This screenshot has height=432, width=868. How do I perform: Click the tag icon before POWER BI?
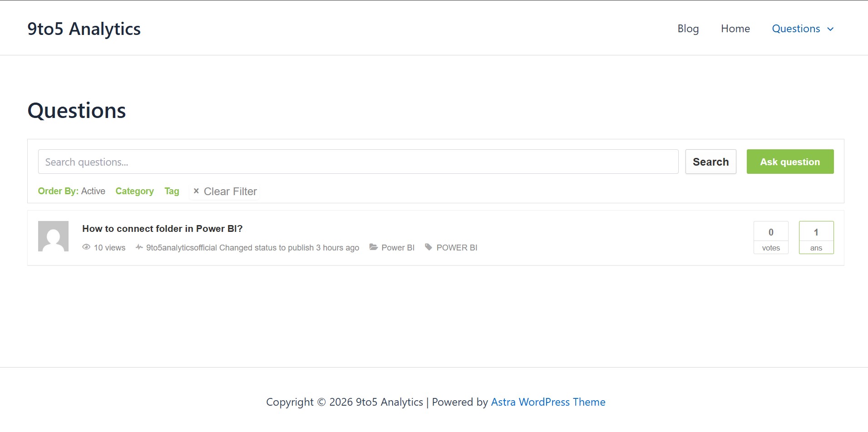click(x=428, y=247)
